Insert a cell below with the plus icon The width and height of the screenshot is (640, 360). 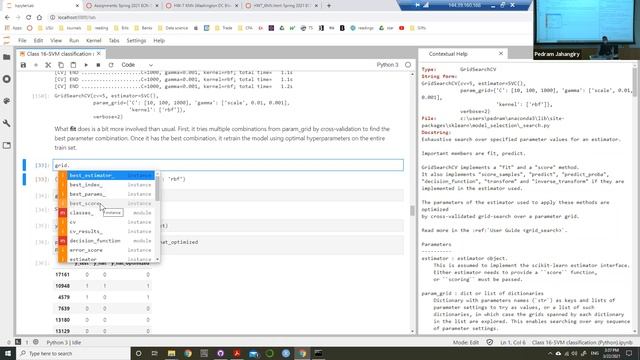tap(36, 65)
